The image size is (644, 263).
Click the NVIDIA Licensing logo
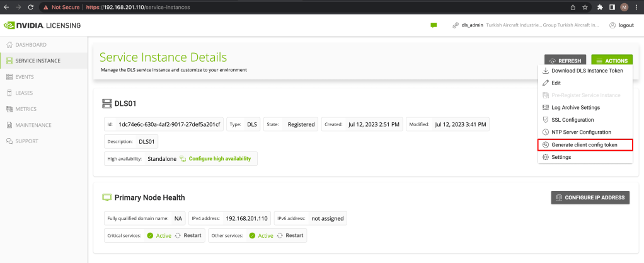[42, 25]
